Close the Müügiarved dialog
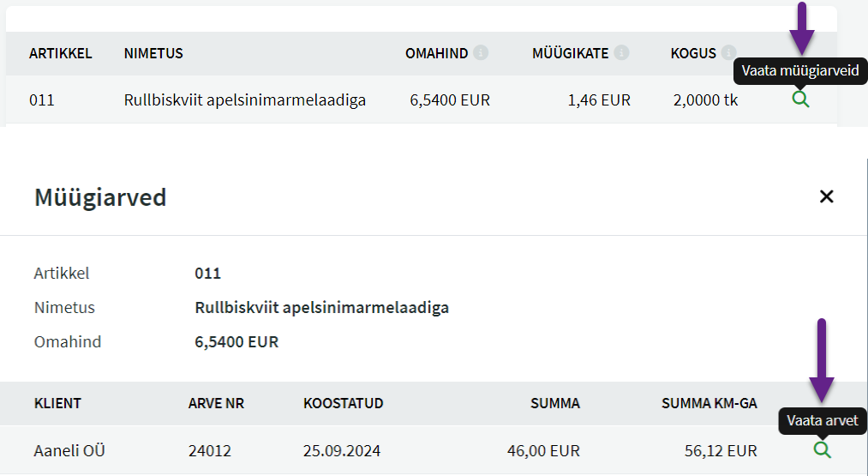This screenshot has height=476, width=868. 827,196
